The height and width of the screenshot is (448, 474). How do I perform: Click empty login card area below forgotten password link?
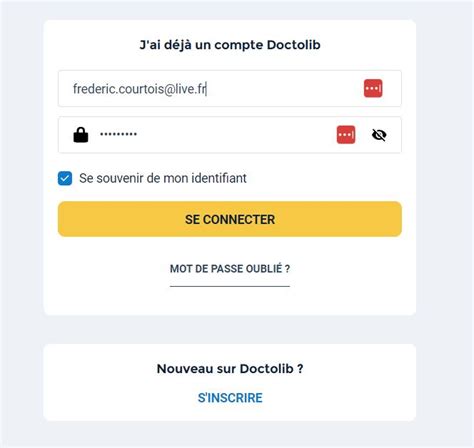230,301
